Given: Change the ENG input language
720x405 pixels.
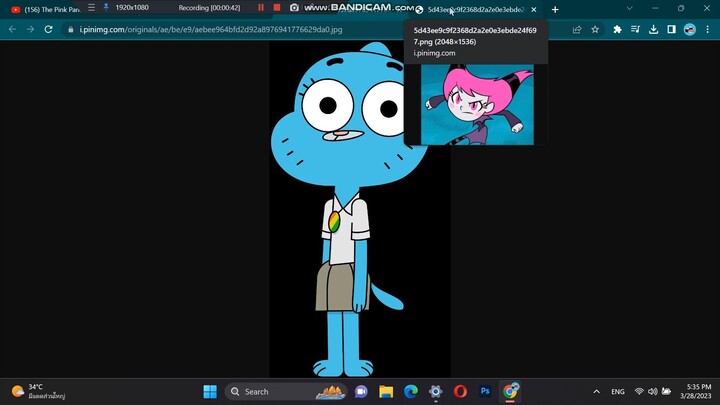Looking at the screenshot, I should (618, 392).
